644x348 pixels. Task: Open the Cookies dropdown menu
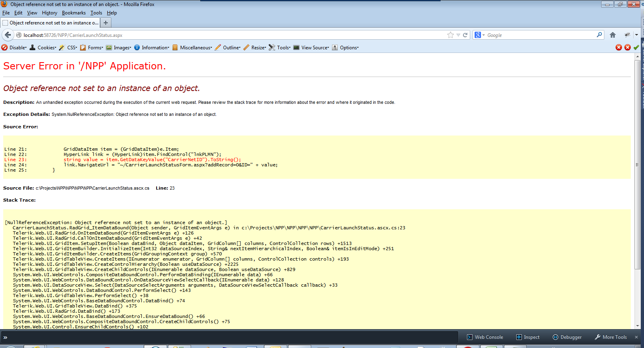(x=43, y=47)
